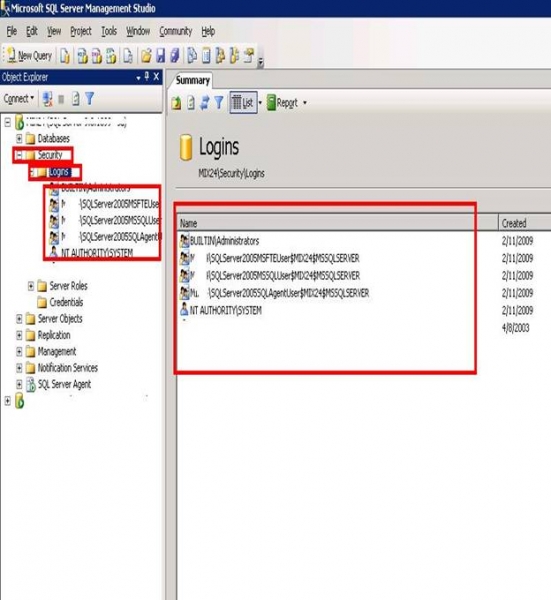
Task: Open the Connect dropdown in Object Explorer
Action: 19,99
